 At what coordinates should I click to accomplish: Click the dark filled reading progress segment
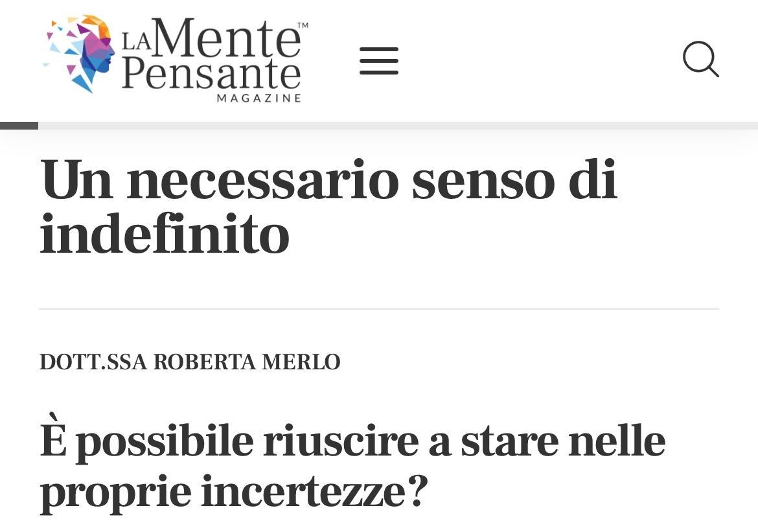tap(19, 126)
